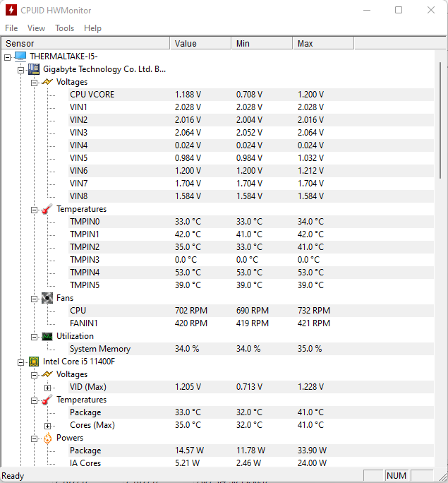This screenshot has width=448, height=483.
Task: Minimize the HWMonitor window
Action: click(366, 10)
